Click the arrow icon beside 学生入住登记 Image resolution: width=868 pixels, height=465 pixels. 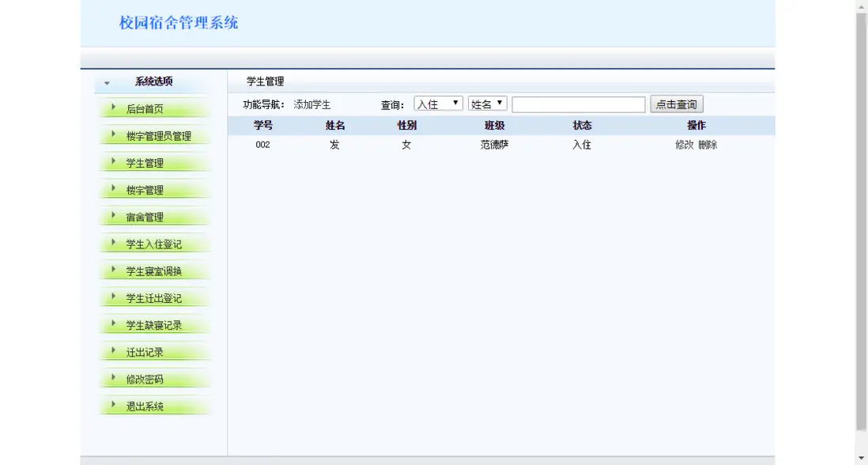click(x=113, y=244)
